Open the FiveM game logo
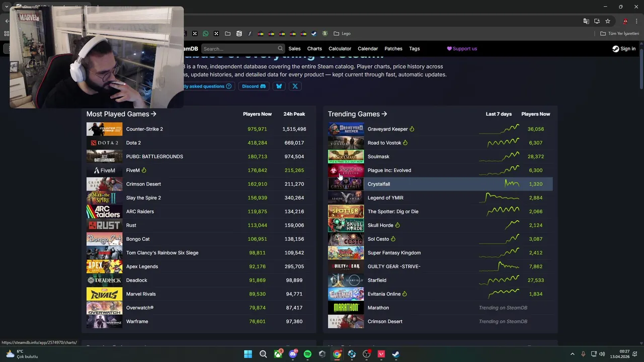The image size is (644, 362). tap(104, 170)
